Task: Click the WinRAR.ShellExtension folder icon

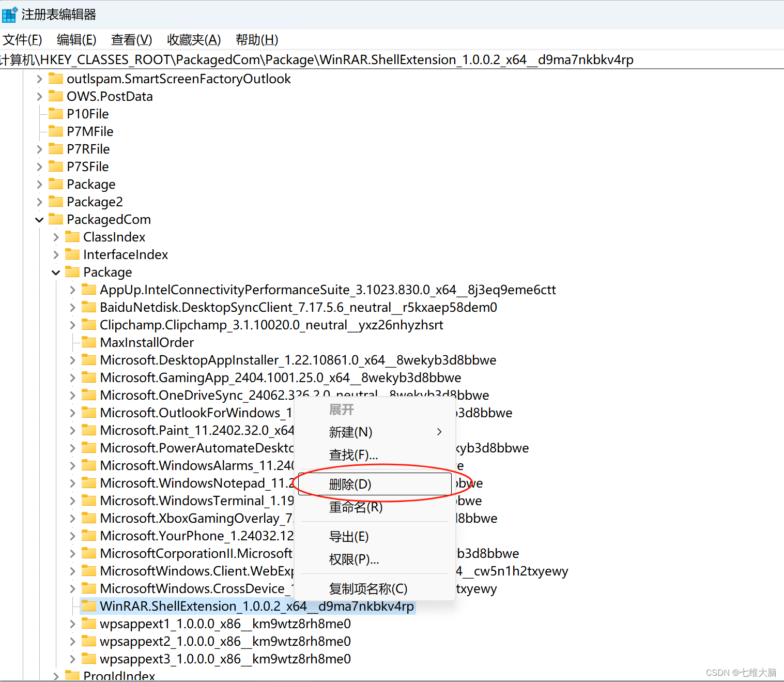Action: (x=89, y=605)
